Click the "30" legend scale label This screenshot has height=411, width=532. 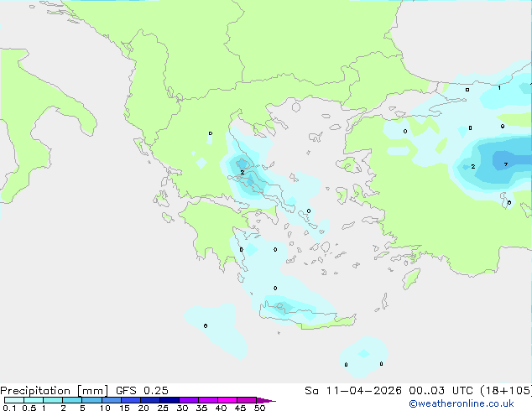click(182, 408)
